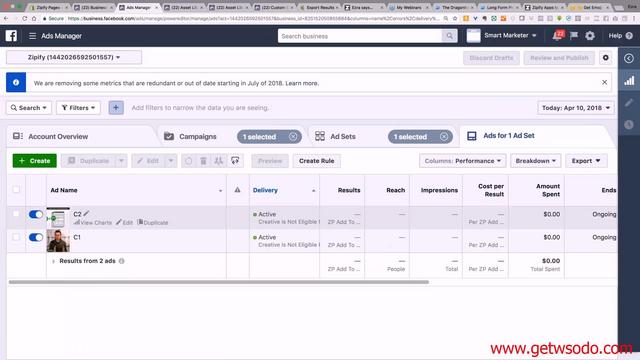Toggle the C1 ad on/off switch

(x=36, y=237)
